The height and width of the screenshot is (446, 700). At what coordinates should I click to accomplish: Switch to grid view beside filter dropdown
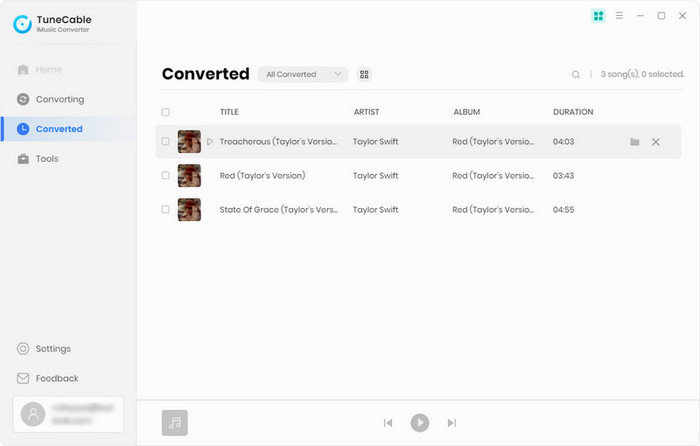(364, 74)
